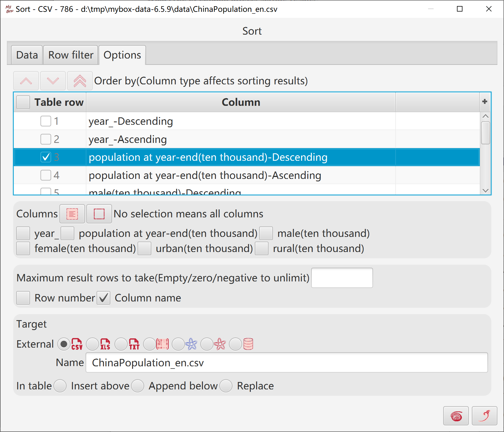Uncheck row 3 population Descending checkbox
504x432 pixels.
click(x=46, y=157)
